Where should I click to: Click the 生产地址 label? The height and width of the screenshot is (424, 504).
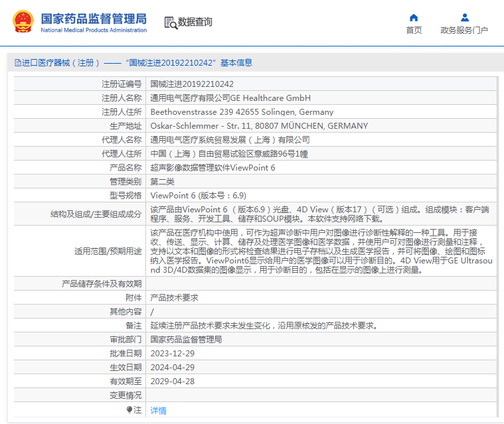(126, 126)
